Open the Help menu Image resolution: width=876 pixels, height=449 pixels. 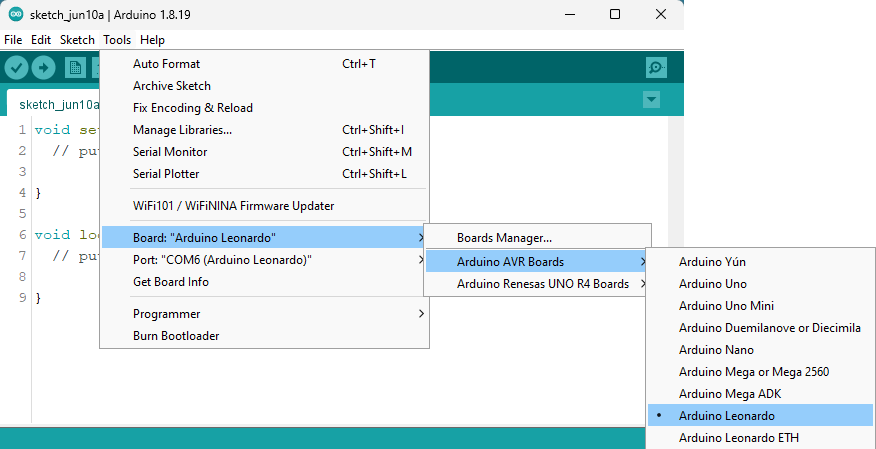(153, 40)
